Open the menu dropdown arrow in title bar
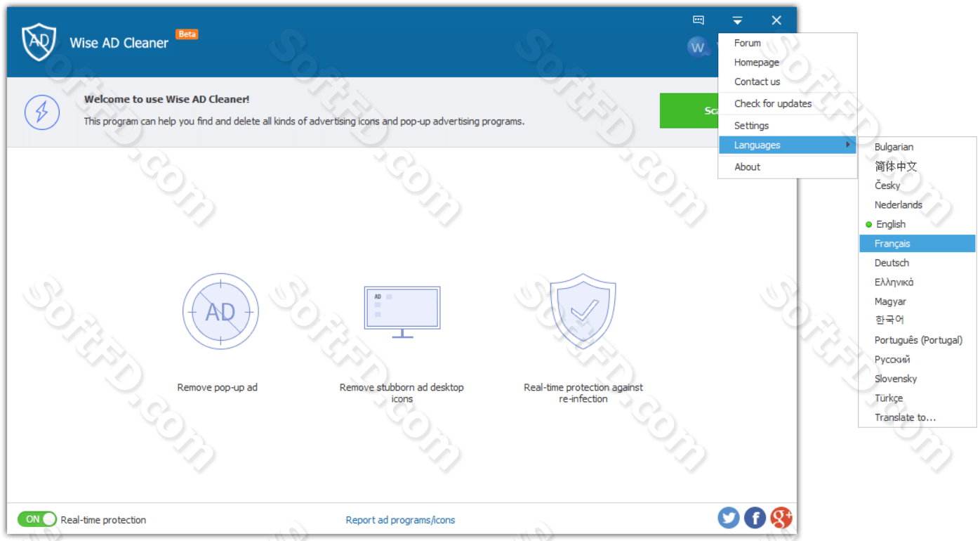Viewport: 980px width, 541px height. point(737,20)
